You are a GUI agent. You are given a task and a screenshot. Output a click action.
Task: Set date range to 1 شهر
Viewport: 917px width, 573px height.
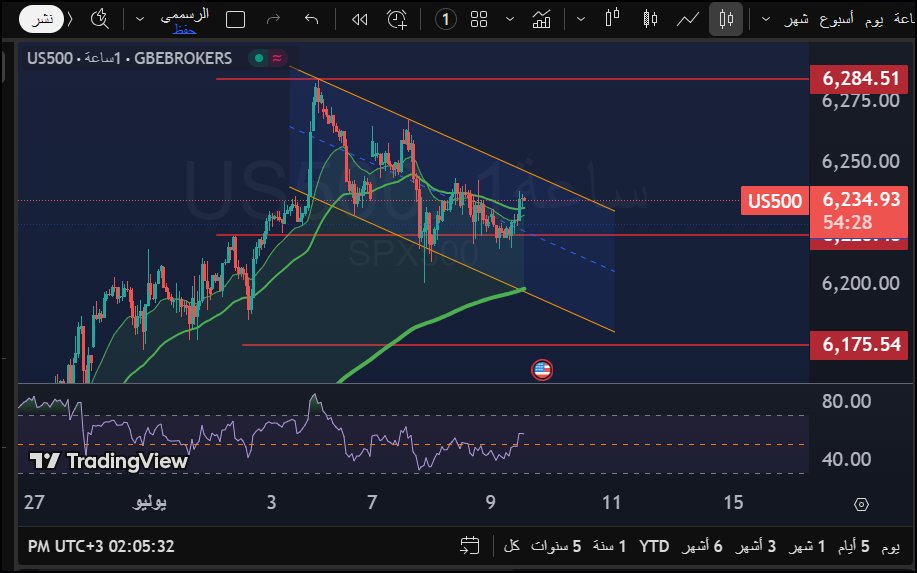point(806,546)
